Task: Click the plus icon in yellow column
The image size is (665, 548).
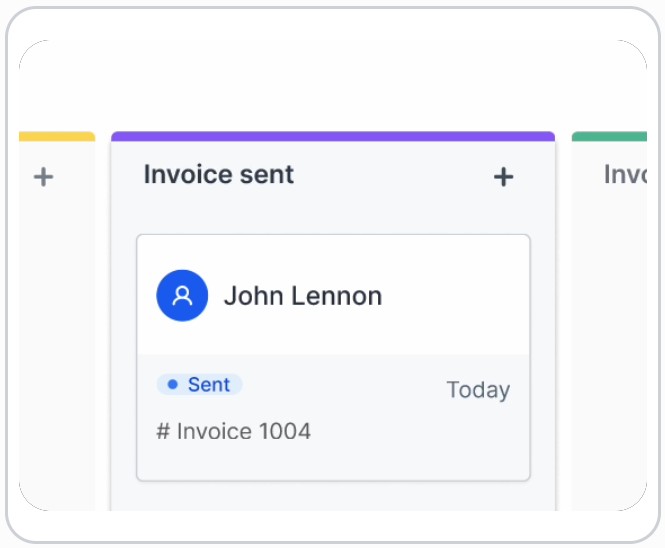Action: pos(43,177)
